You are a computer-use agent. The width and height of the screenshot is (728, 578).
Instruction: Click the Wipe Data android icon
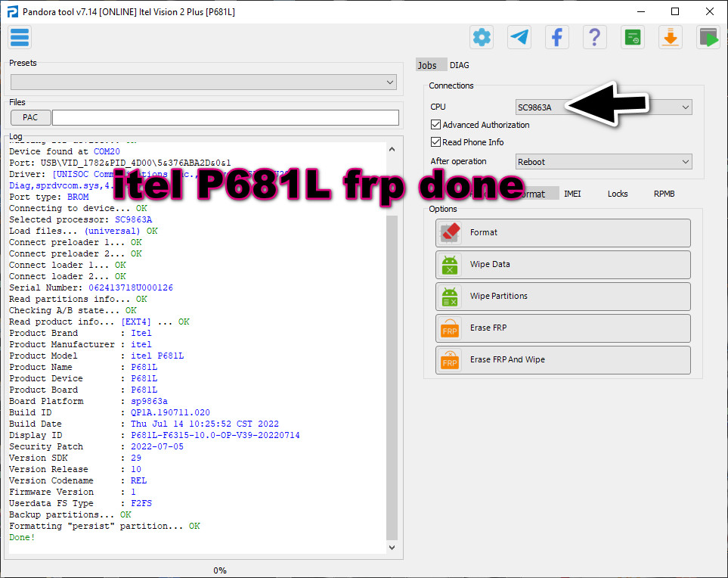[x=450, y=264]
